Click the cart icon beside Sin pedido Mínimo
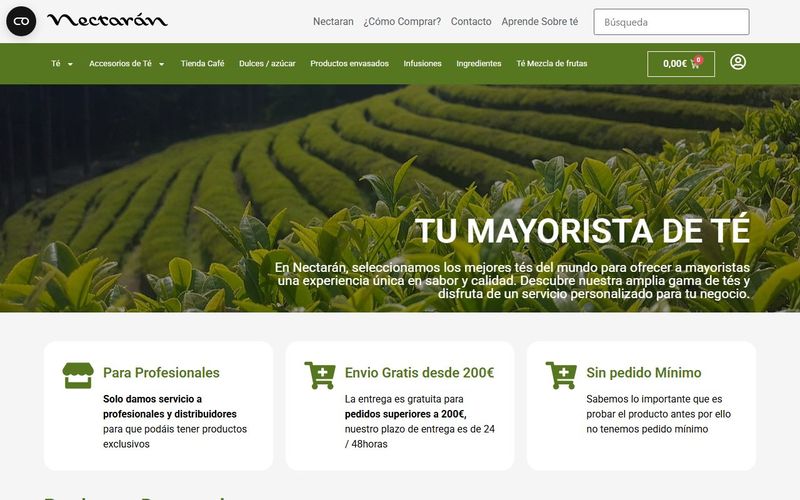 (561, 375)
